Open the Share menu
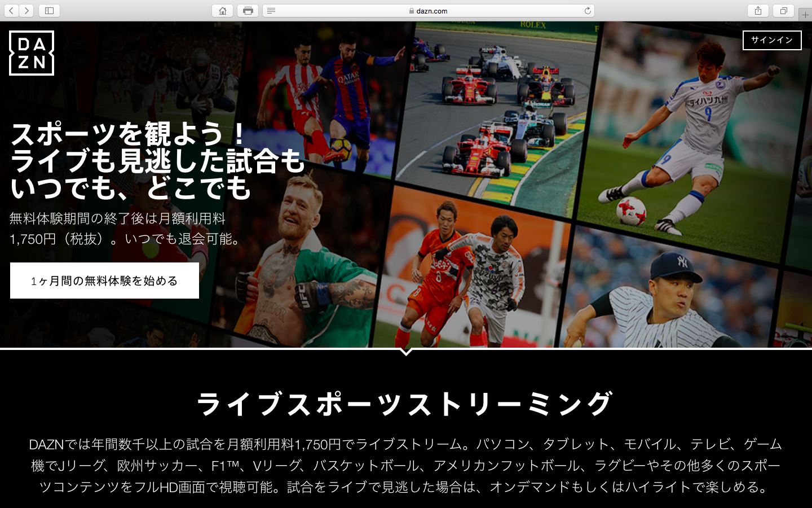 pyautogui.click(x=758, y=11)
